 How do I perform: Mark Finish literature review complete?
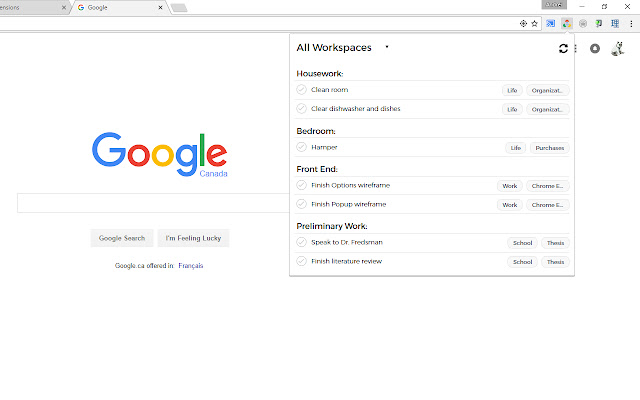301,261
